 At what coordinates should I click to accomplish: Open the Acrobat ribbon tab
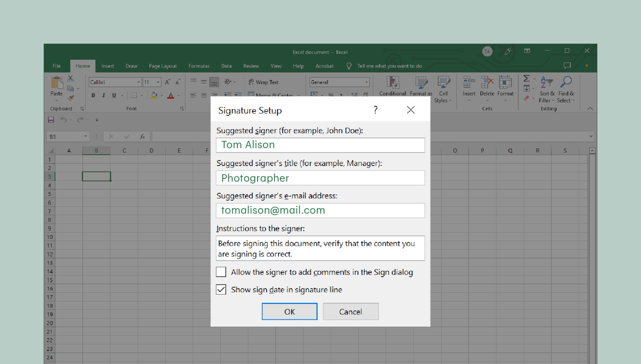pos(324,66)
